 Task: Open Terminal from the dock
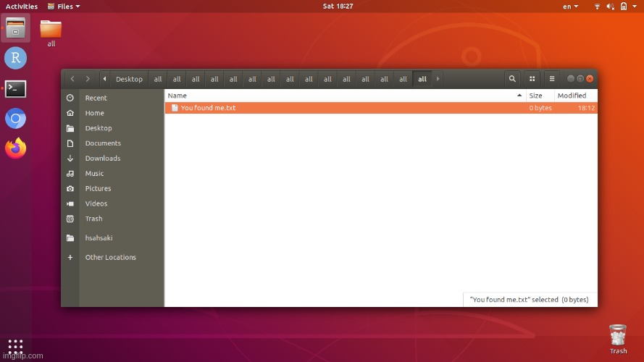click(x=16, y=88)
